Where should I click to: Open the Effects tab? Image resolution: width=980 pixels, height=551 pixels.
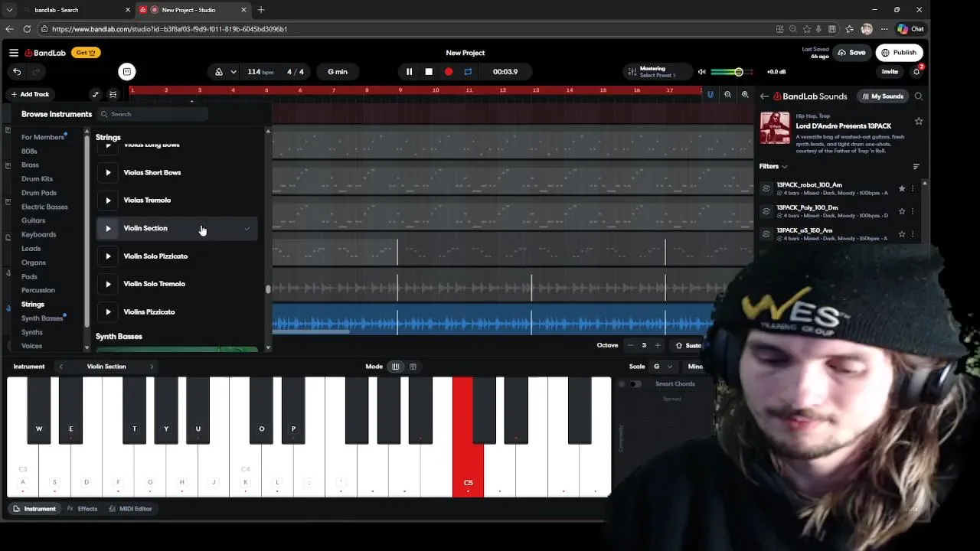point(82,509)
